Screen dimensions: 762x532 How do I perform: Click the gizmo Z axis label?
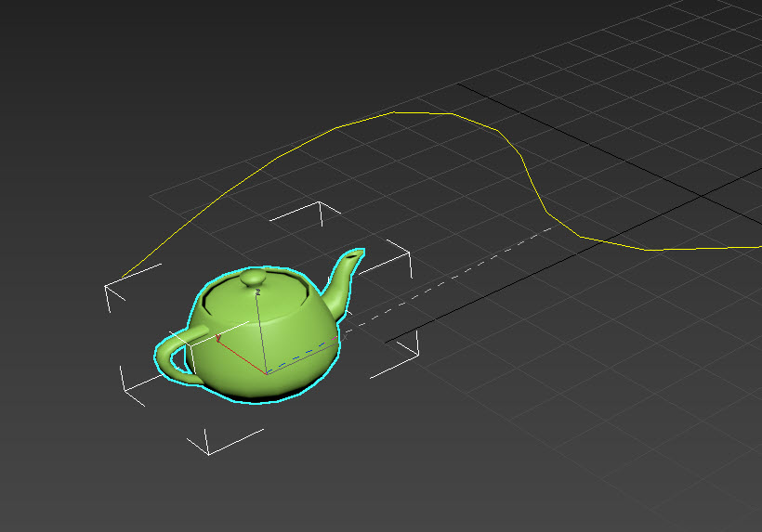(x=258, y=292)
